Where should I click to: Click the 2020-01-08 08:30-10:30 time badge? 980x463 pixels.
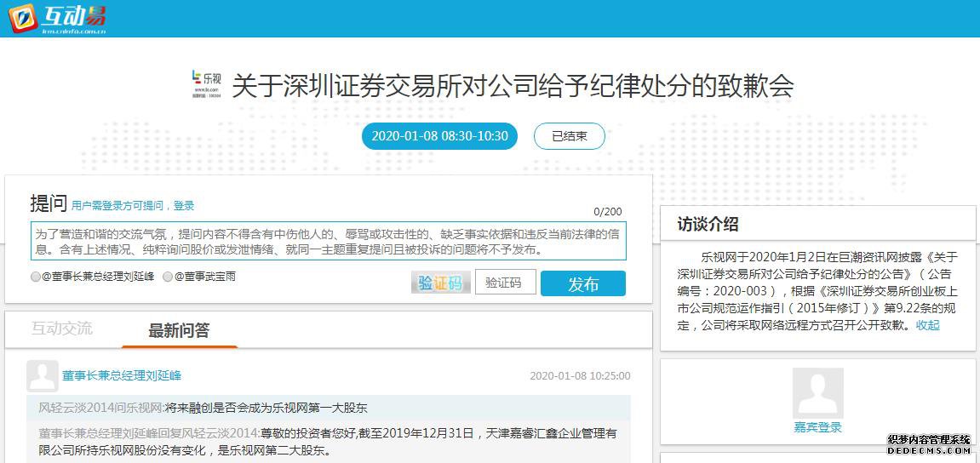tap(439, 136)
